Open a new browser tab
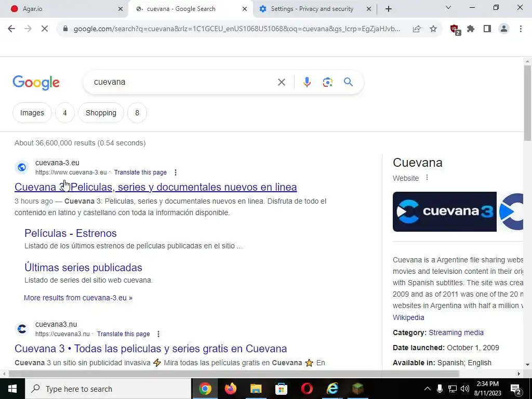 [x=389, y=9]
